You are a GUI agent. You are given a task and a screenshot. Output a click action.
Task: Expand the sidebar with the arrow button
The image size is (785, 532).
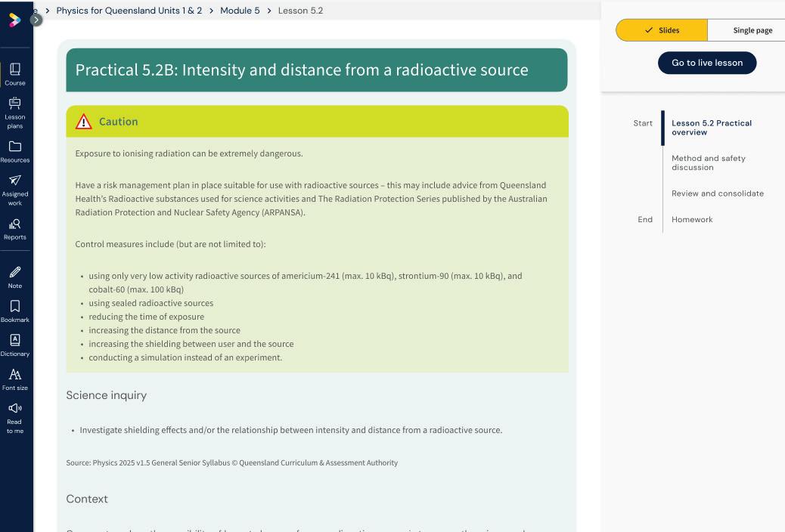[36, 20]
